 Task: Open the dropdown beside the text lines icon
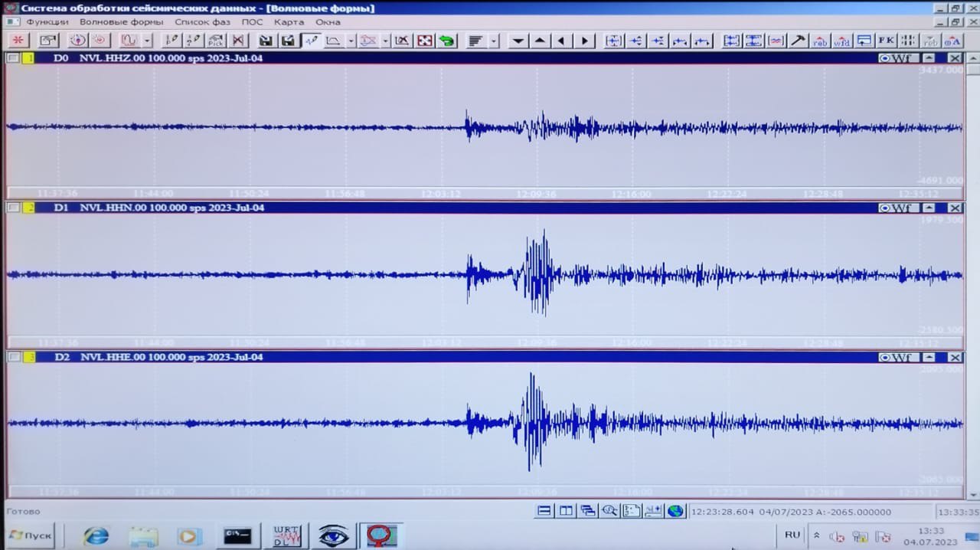(x=494, y=41)
